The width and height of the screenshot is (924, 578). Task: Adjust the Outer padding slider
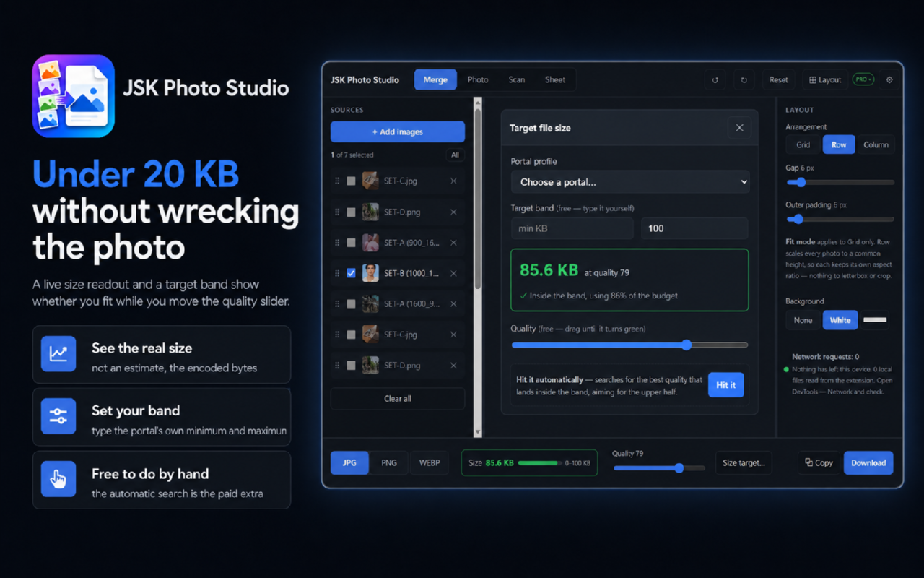[840, 219]
